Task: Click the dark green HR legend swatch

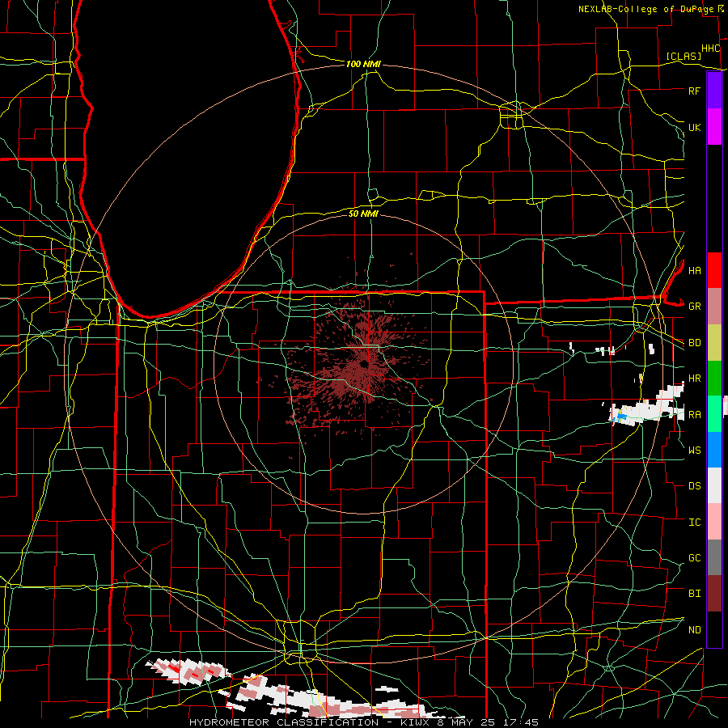Action: 714,379
